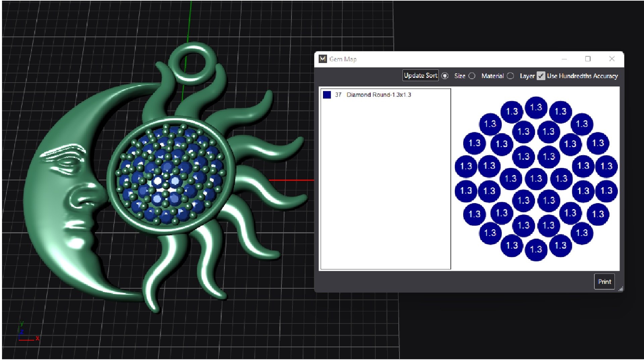
Task: Select the Layer sort radio button
Action: 511,76
